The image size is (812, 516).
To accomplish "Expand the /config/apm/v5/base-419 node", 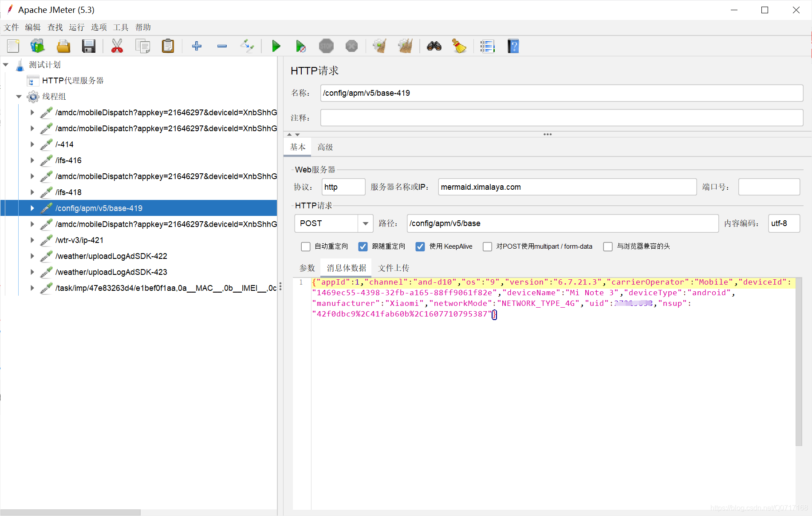I will (32, 208).
